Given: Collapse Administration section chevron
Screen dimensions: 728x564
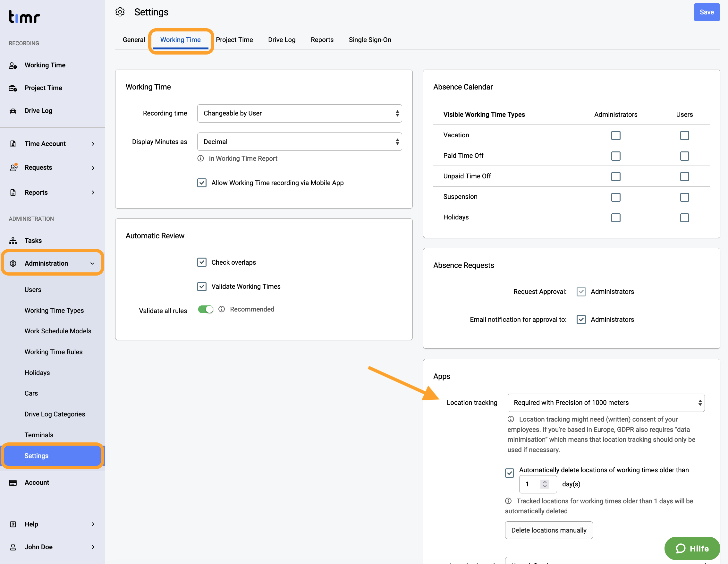Looking at the screenshot, I should [x=92, y=263].
